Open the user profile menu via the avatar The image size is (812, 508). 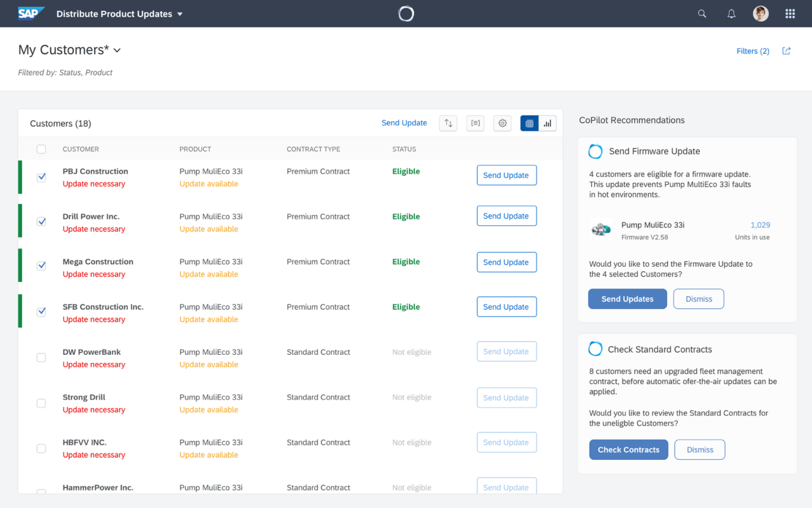click(761, 14)
